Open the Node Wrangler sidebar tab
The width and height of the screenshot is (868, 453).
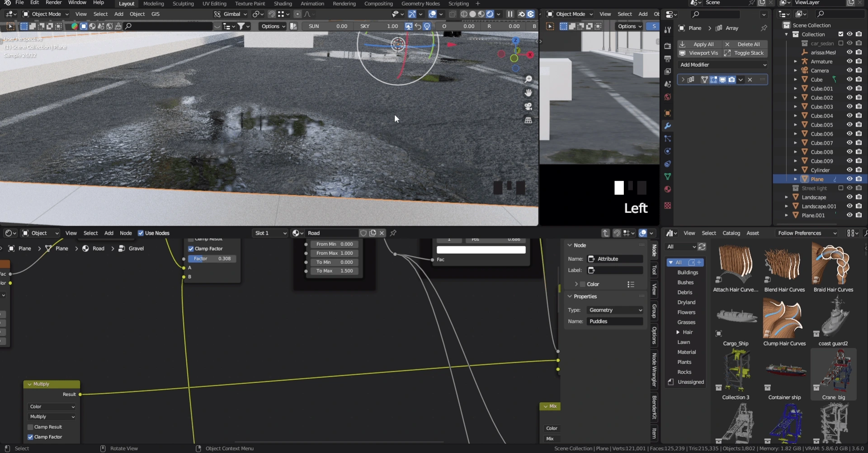[654, 370]
